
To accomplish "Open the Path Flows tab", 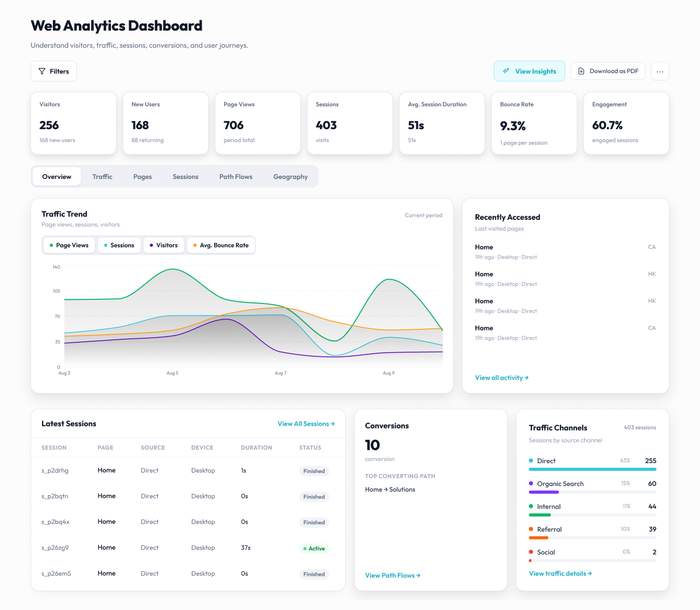I will [x=236, y=176].
